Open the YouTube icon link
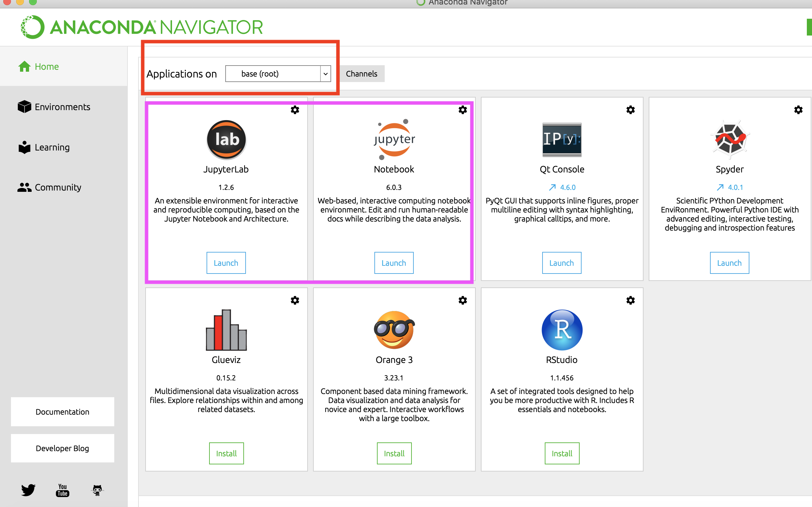This screenshot has width=812, height=507. (63, 490)
